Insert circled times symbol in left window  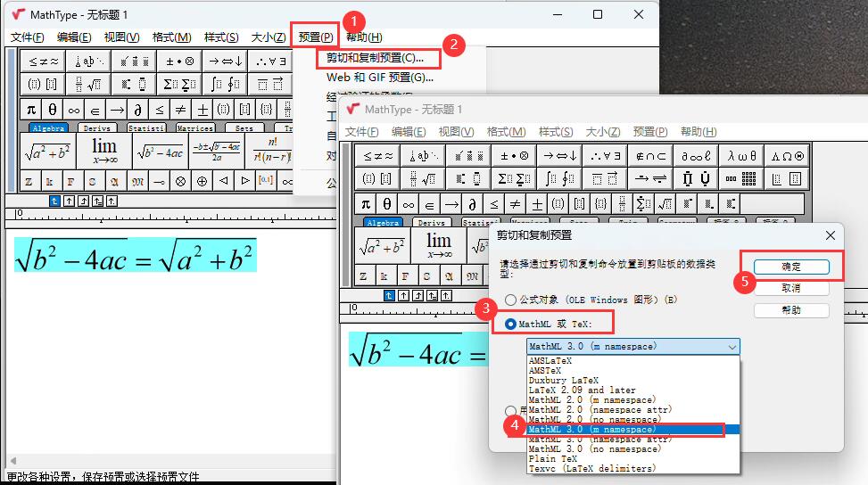coord(180,181)
